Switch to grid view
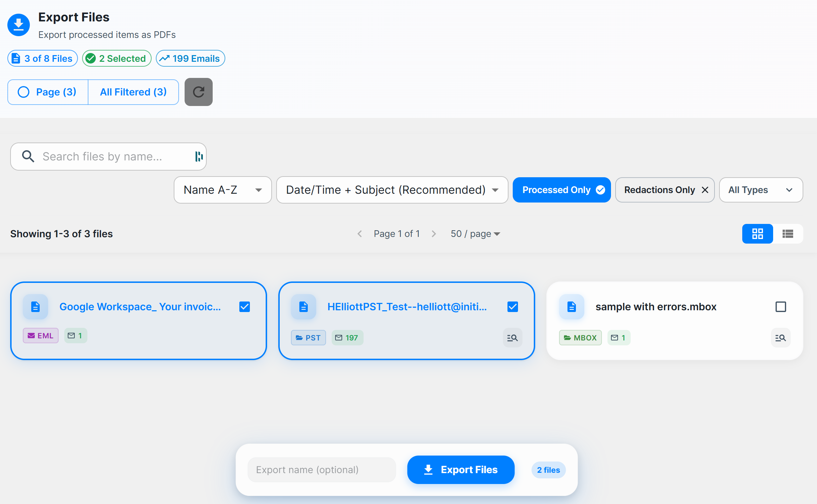817x504 pixels. click(757, 234)
